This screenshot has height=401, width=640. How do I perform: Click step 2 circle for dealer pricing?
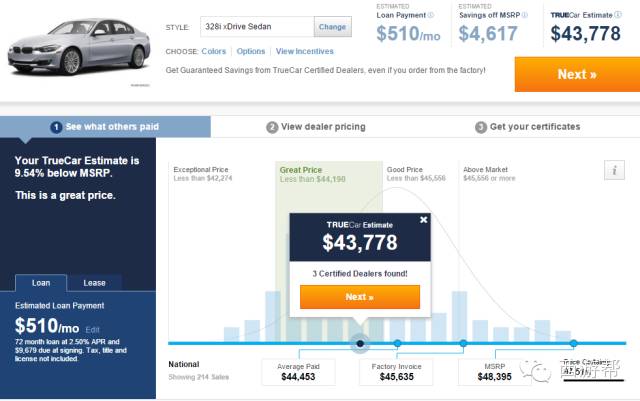tap(272, 127)
